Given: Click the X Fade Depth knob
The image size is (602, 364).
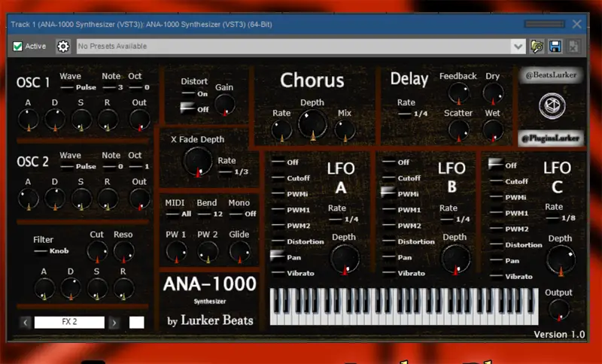Looking at the screenshot, I should click(x=198, y=162).
